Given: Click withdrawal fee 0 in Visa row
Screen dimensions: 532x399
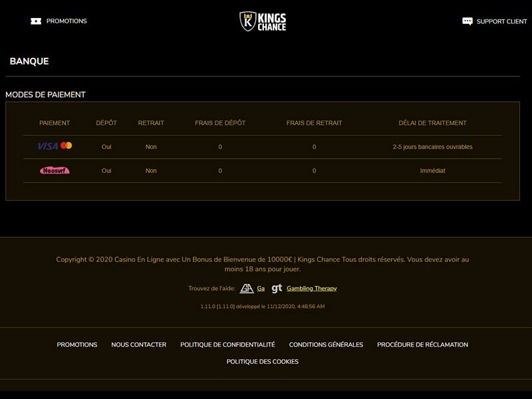Looking at the screenshot, I should [314, 147].
